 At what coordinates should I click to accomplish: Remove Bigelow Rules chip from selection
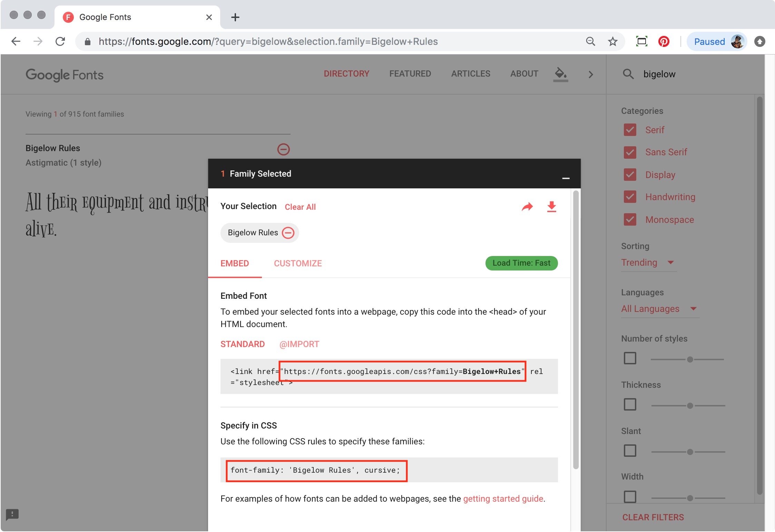click(x=288, y=233)
